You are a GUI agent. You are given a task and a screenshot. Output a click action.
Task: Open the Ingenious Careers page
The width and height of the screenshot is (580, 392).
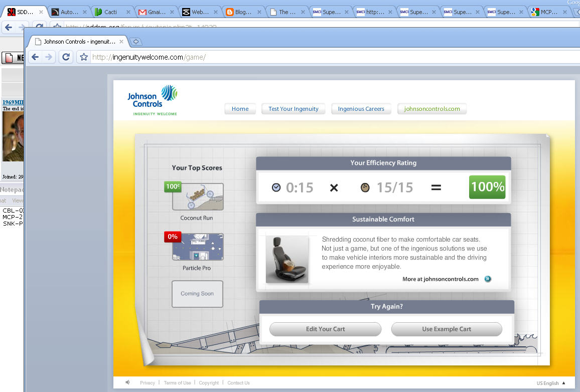[361, 109]
